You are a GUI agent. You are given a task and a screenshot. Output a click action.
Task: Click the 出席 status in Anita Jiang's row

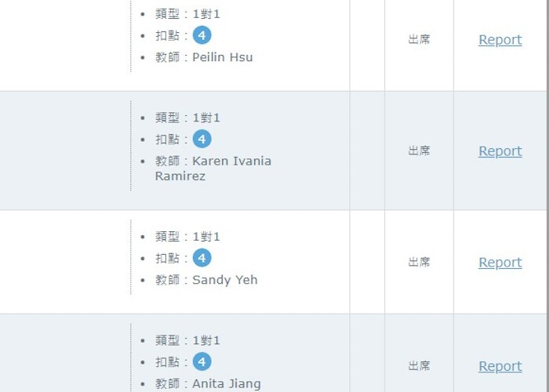(x=419, y=365)
